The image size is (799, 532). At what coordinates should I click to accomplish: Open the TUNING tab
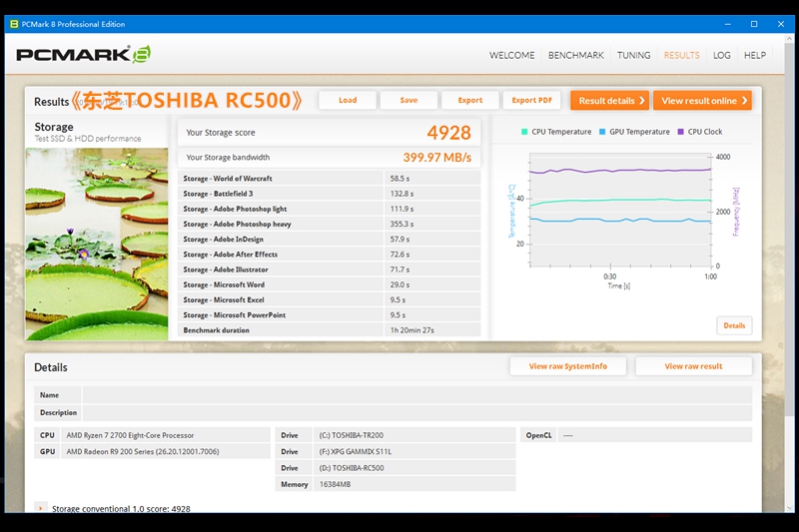point(633,55)
